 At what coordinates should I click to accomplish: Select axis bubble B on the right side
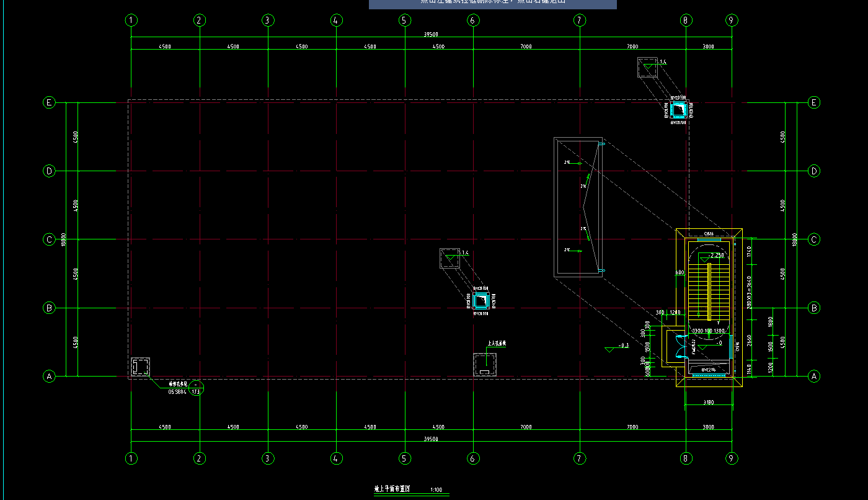tap(814, 308)
